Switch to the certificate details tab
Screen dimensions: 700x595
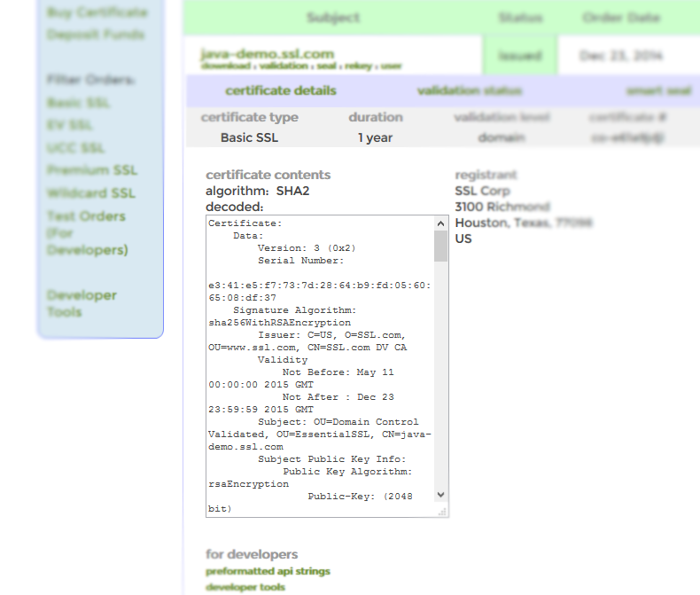pos(280,90)
